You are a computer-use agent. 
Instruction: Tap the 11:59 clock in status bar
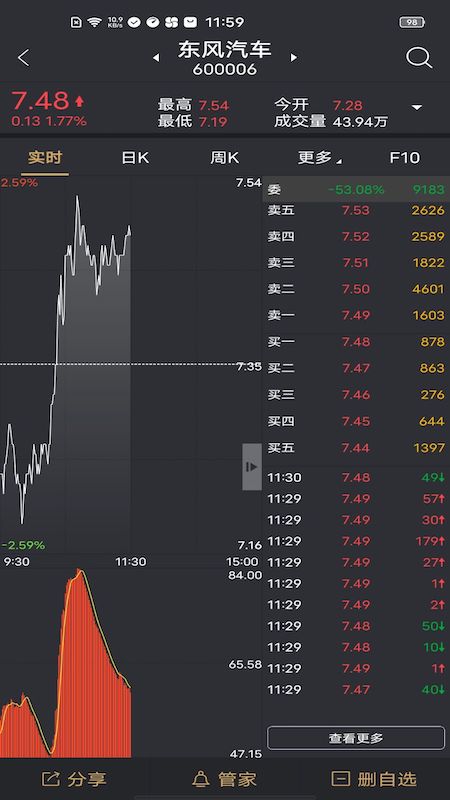tap(224, 22)
